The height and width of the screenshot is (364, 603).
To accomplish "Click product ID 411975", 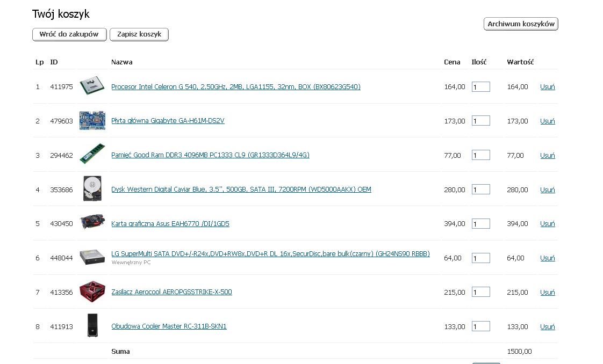I will tap(61, 87).
